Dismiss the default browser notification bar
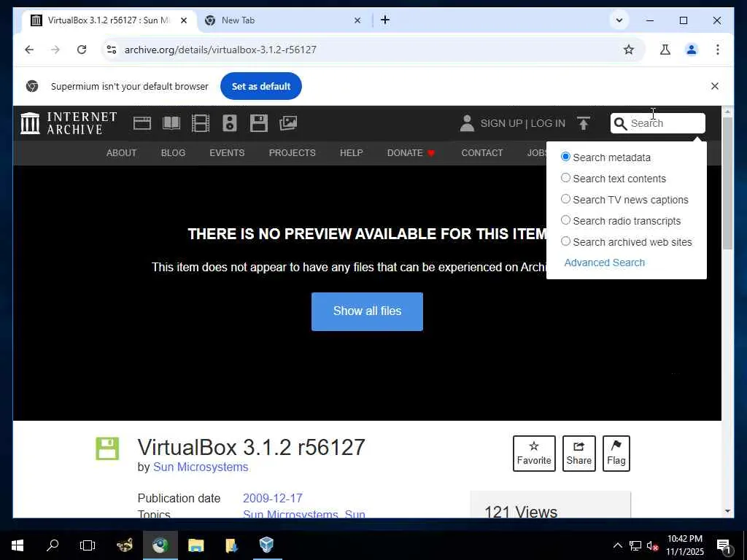 (715, 86)
